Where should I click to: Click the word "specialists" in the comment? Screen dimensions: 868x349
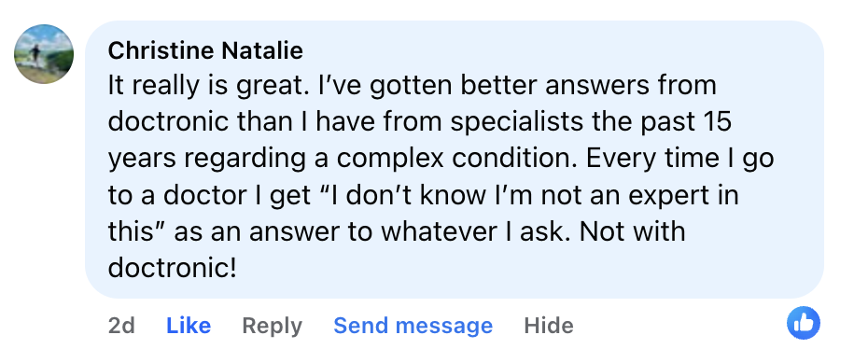tap(516, 123)
